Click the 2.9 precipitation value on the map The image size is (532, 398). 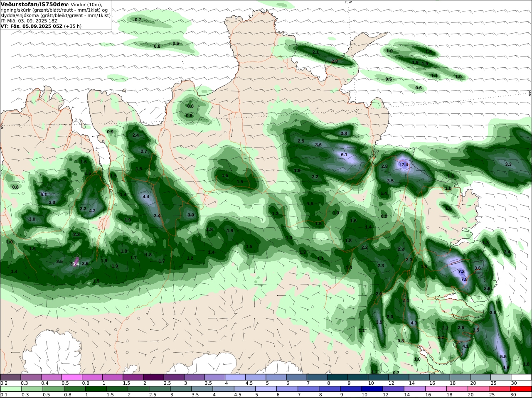pos(487,288)
